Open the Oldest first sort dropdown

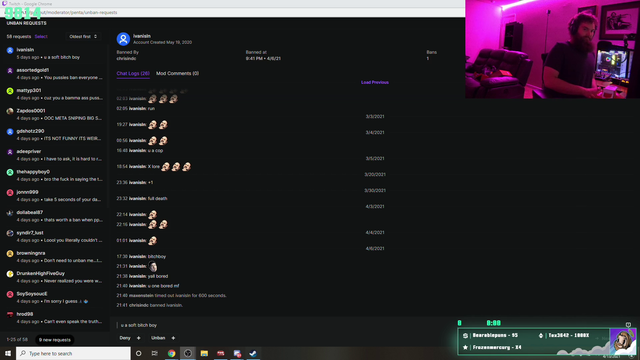coord(83,37)
